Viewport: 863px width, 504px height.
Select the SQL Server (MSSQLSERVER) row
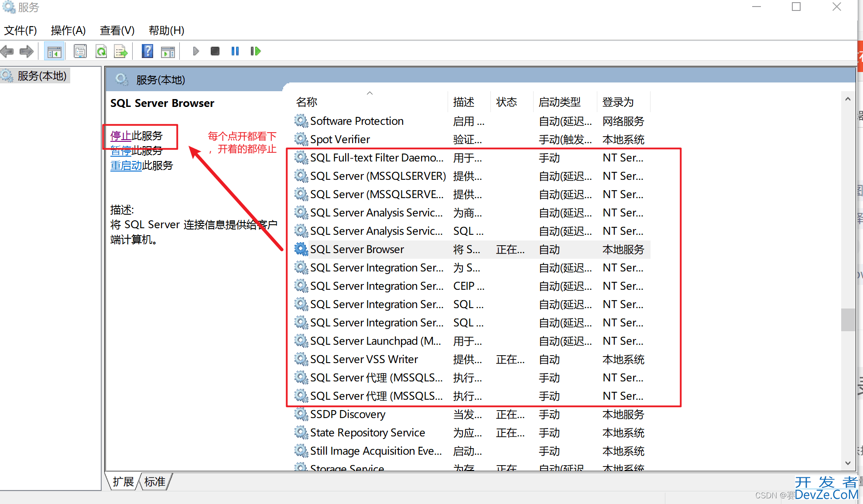click(472, 176)
